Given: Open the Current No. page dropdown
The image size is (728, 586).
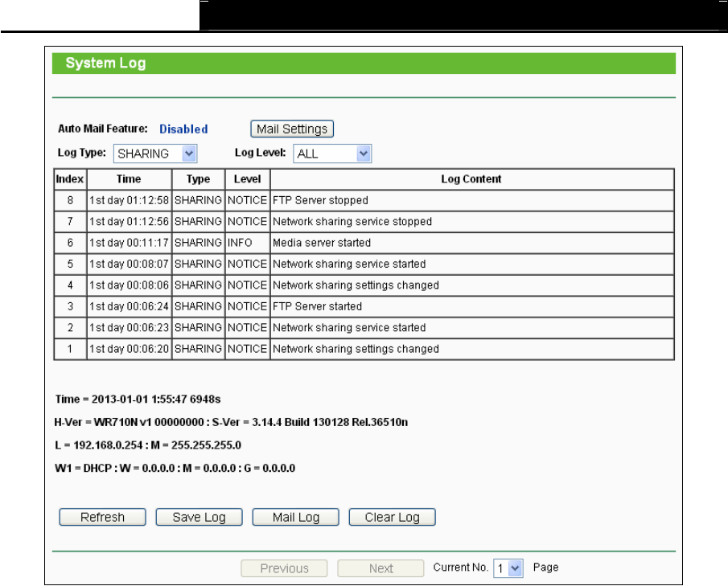Looking at the screenshot, I should click(x=508, y=568).
